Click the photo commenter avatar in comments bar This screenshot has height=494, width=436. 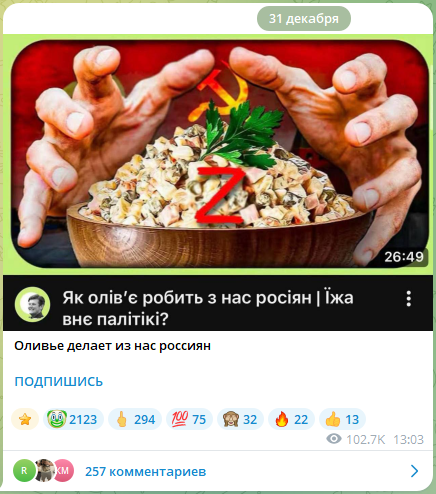[x=44, y=471]
